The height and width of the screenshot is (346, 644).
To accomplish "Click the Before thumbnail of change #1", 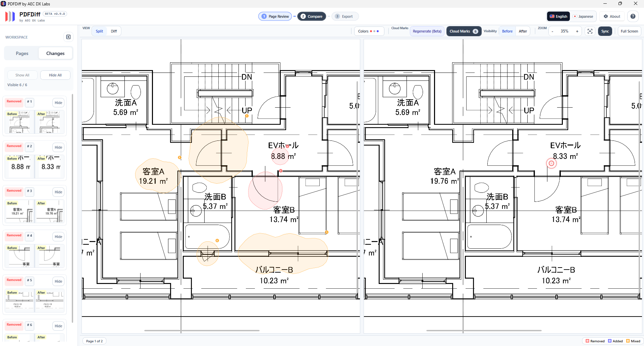I will pyautogui.click(x=19, y=122).
